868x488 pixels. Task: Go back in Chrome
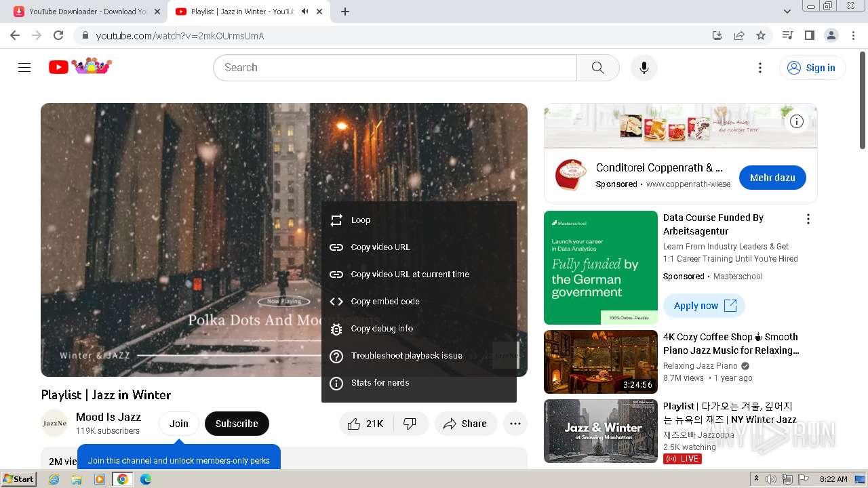[x=15, y=35]
